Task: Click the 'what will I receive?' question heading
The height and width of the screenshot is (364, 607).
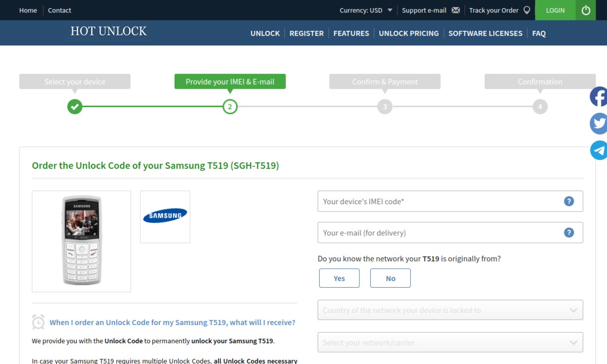Action: point(173,322)
